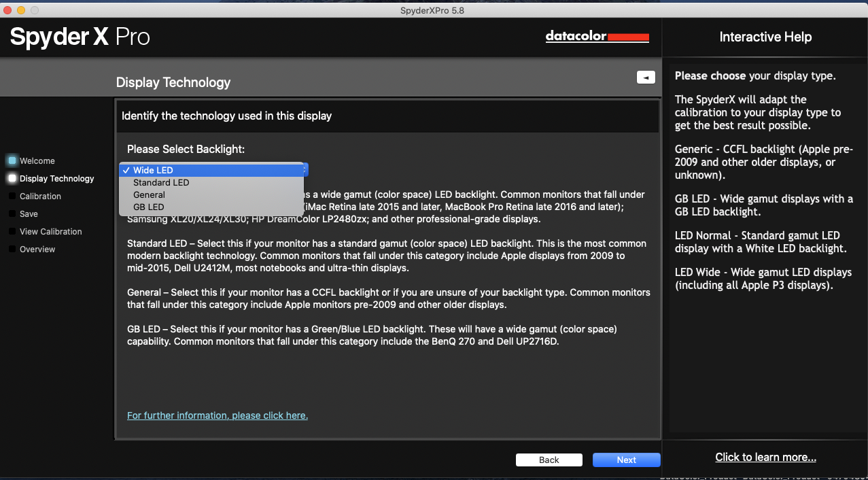Select Overview step in sidebar
Screen dimensions: 868x480
point(37,250)
